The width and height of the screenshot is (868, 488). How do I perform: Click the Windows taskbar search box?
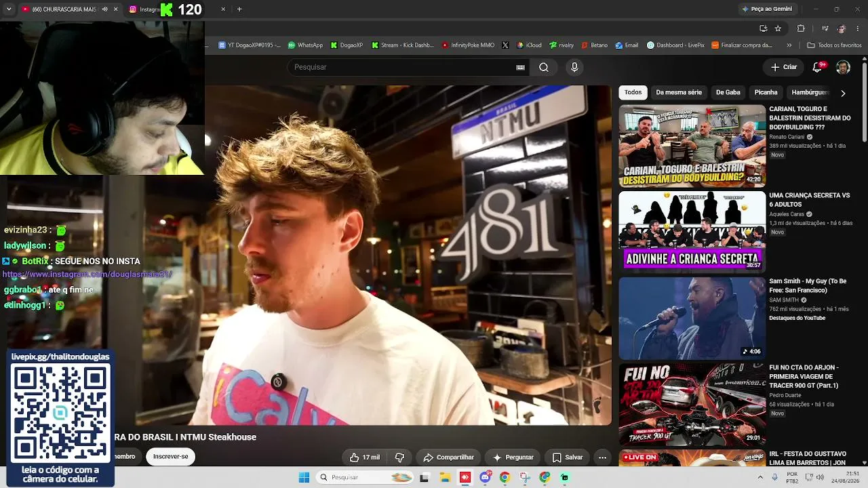tap(366, 477)
